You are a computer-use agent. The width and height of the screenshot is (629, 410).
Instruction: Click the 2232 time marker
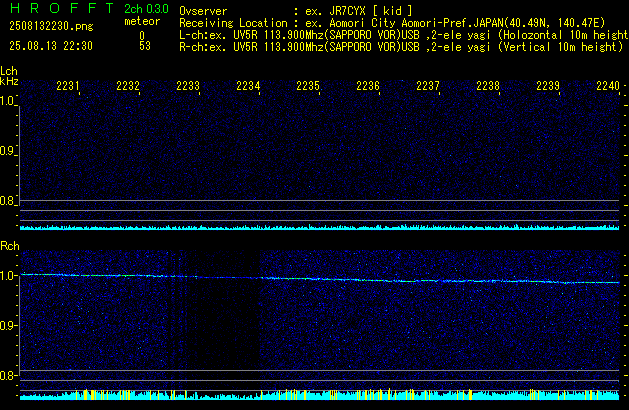128,86
